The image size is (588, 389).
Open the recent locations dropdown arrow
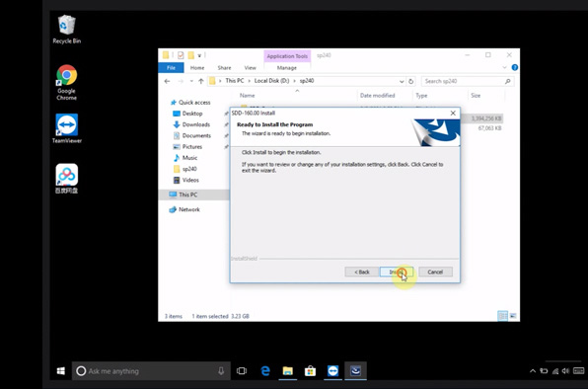(191, 81)
